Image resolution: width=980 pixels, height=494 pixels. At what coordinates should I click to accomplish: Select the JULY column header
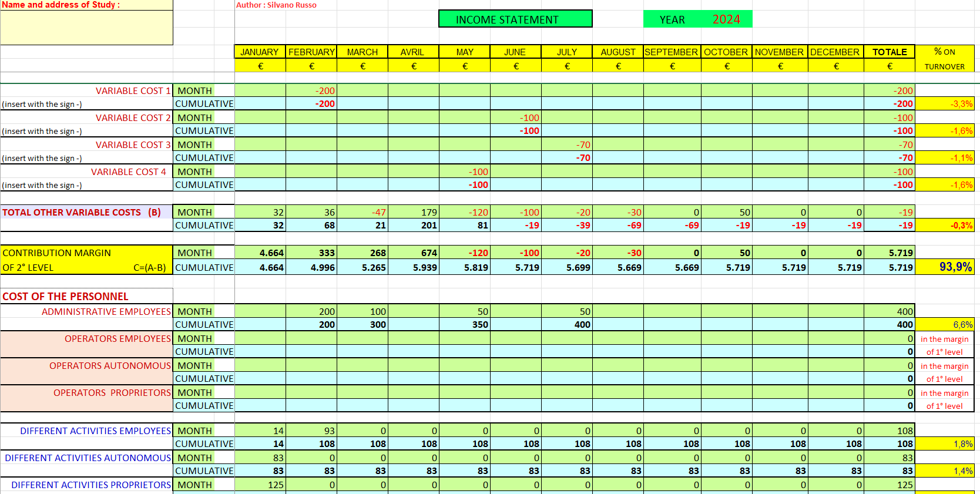(x=567, y=52)
